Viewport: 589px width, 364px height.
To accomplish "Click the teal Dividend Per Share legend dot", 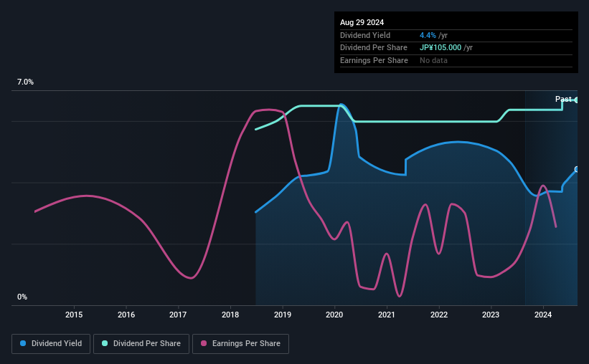I will click(x=105, y=343).
